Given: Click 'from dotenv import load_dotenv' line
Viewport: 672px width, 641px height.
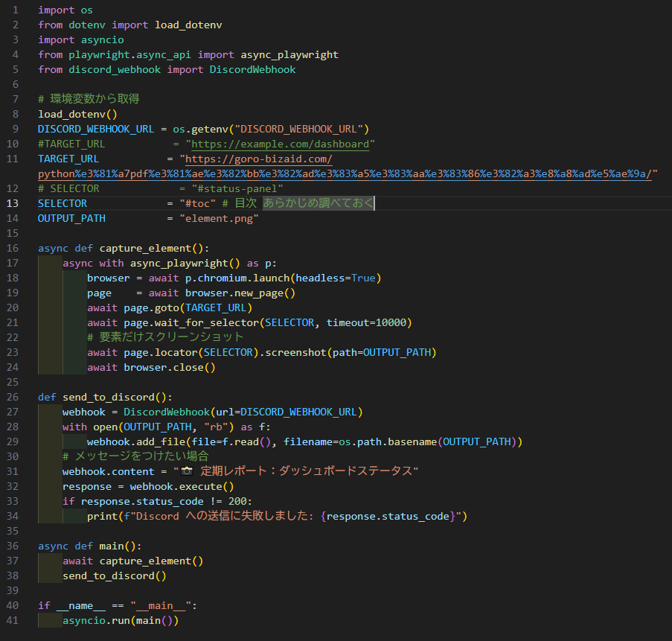Looking at the screenshot, I should [x=129, y=25].
